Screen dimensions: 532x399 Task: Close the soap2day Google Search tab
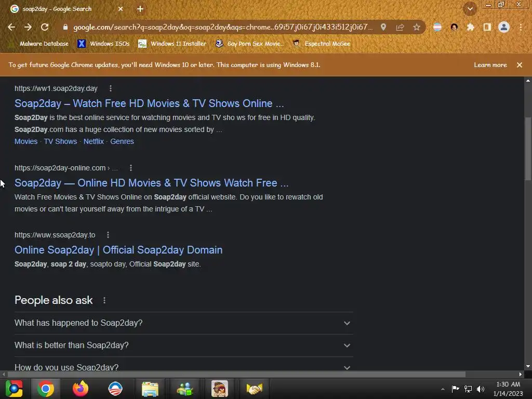(121, 9)
